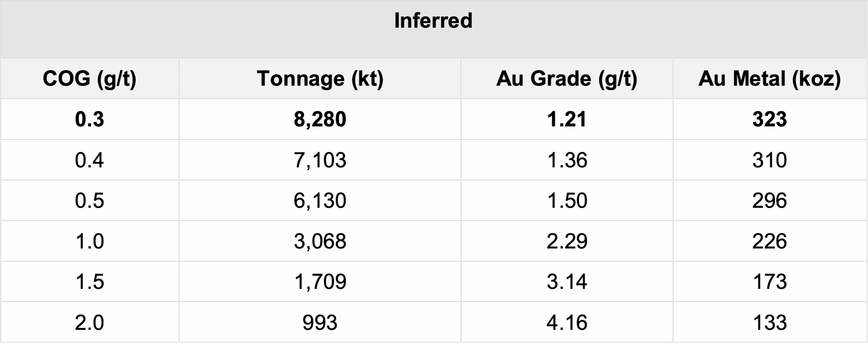This screenshot has width=868, height=344.
Task: Click the Inferred table title
Action: (433, 21)
